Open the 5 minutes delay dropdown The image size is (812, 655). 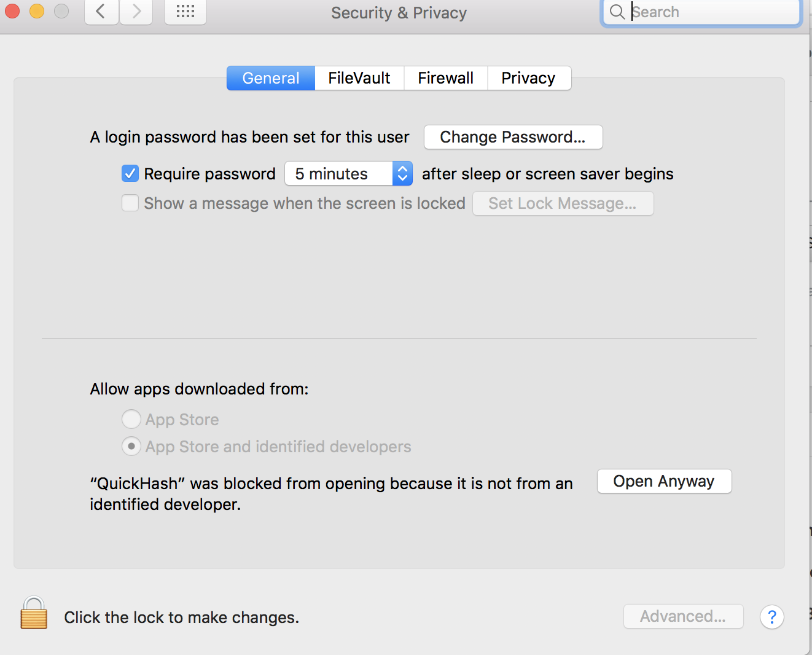click(x=348, y=174)
